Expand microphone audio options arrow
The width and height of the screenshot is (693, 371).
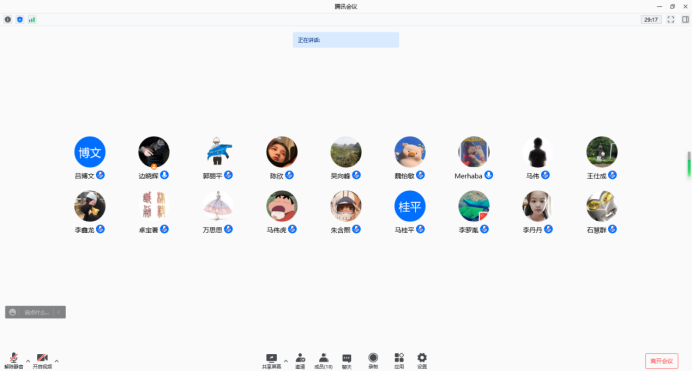pyautogui.click(x=28, y=361)
